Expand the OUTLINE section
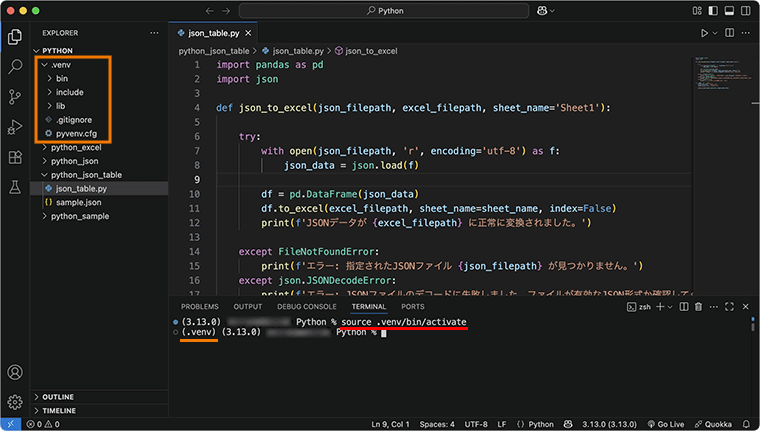This screenshot has width=760, height=431. pyautogui.click(x=99, y=397)
